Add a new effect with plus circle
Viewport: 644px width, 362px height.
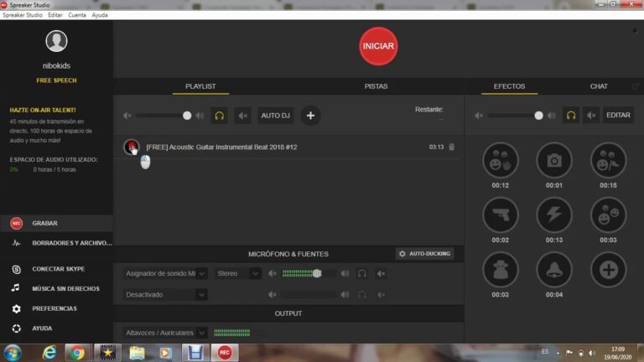608,270
